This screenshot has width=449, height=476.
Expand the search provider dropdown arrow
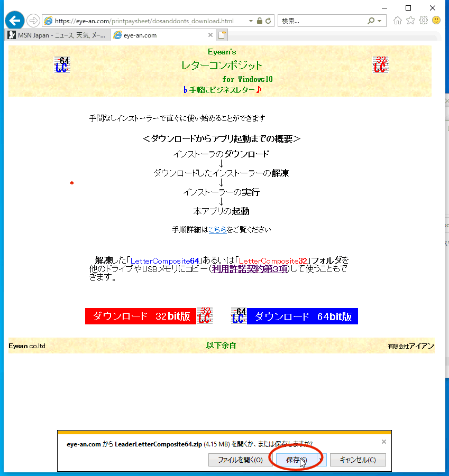point(380,21)
